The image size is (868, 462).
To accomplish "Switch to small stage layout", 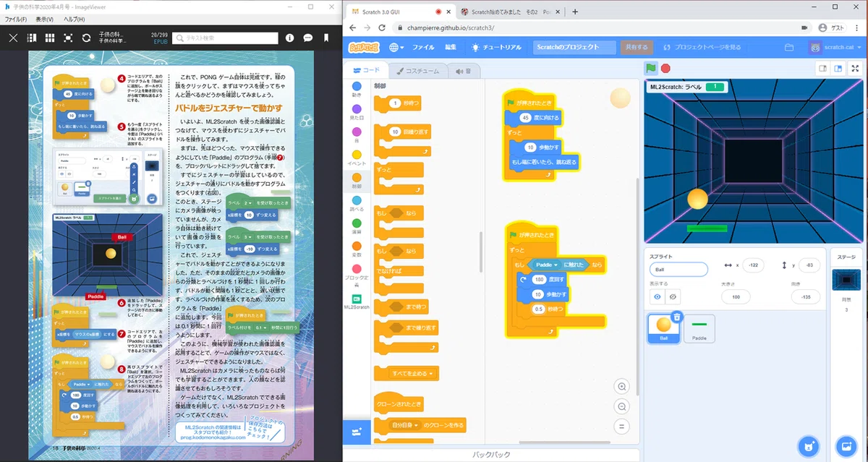I will pos(822,69).
